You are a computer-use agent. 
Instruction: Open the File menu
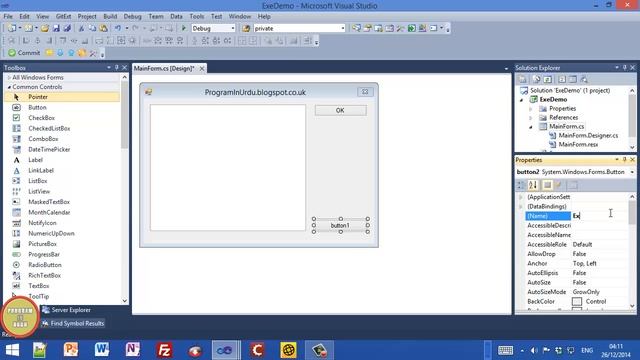pos(8,16)
